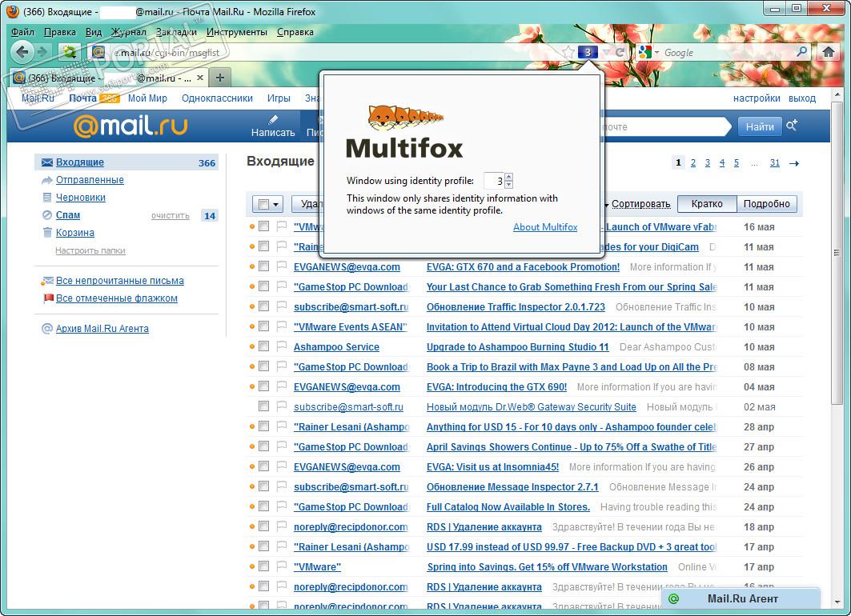This screenshot has height=616, width=851.
Task: Decrease the identity profile number
Action: click(508, 184)
